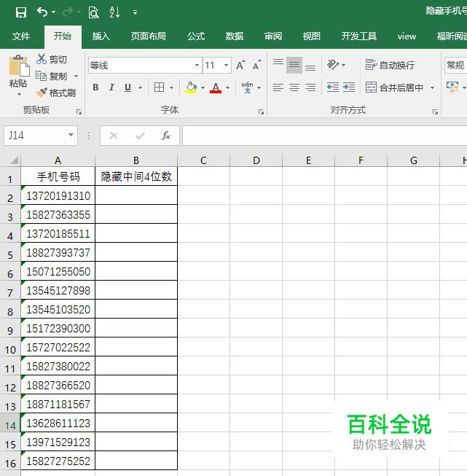467x476 pixels.
Task: Click the Accounting Number Format currency icon
Action: pos(452,87)
